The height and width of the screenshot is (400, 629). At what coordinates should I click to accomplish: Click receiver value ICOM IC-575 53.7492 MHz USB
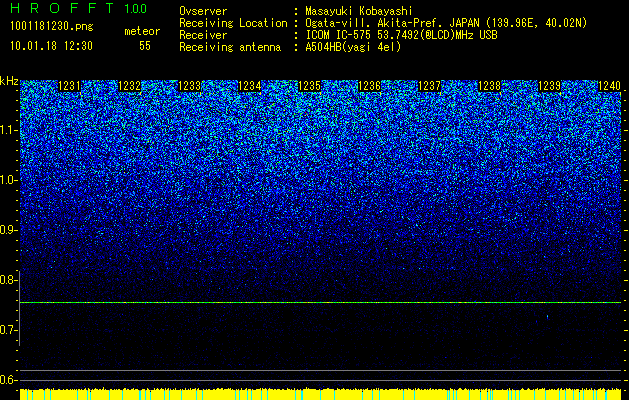click(401, 35)
